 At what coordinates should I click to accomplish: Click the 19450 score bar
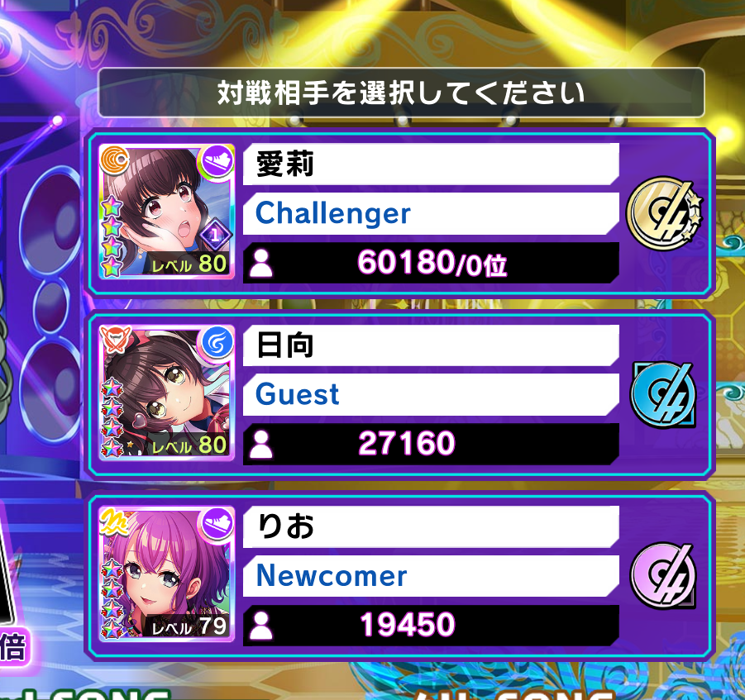[431, 625]
